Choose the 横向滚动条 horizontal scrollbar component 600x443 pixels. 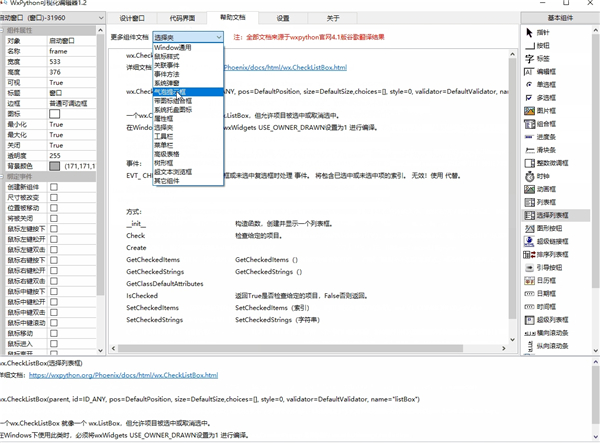coord(546,333)
